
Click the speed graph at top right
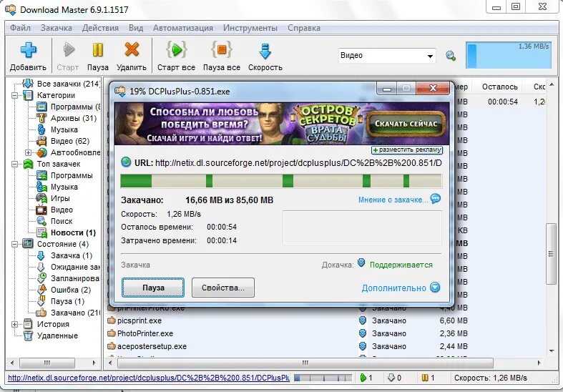pos(509,55)
